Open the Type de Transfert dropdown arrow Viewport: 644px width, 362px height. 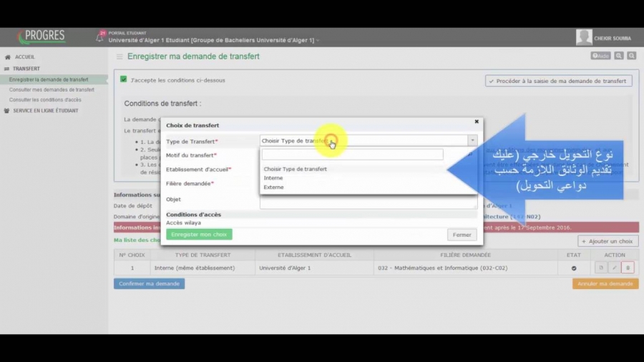pyautogui.click(x=472, y=140)
